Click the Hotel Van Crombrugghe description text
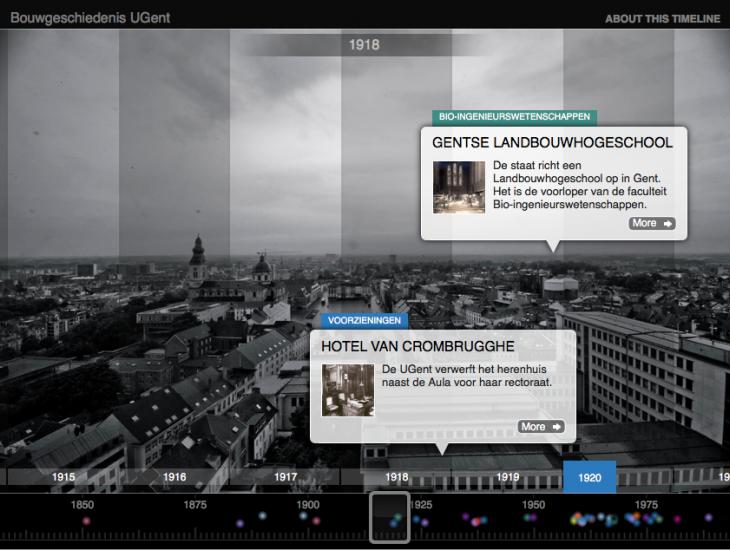This screenshot has width=730, height=550. click(x=466, y=376)
